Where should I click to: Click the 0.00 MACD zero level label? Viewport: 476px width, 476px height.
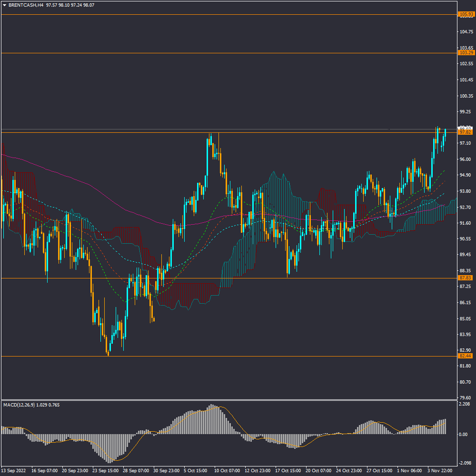[463, 434]
